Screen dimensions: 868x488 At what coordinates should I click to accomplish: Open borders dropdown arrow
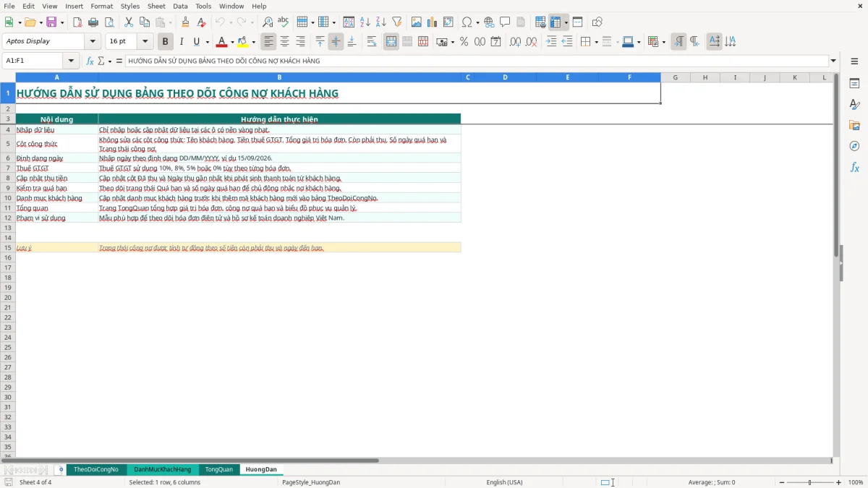coord(596,42)
